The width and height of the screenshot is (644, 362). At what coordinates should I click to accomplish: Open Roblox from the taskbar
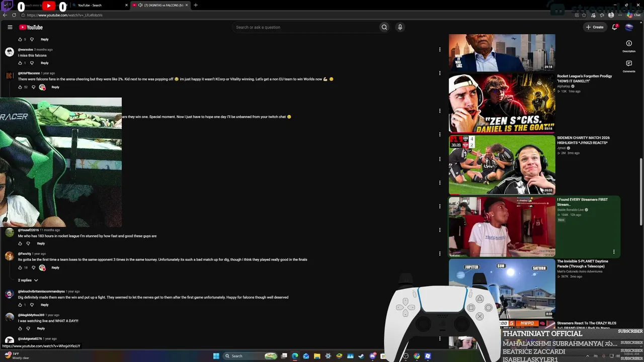[x=428, y=356]
